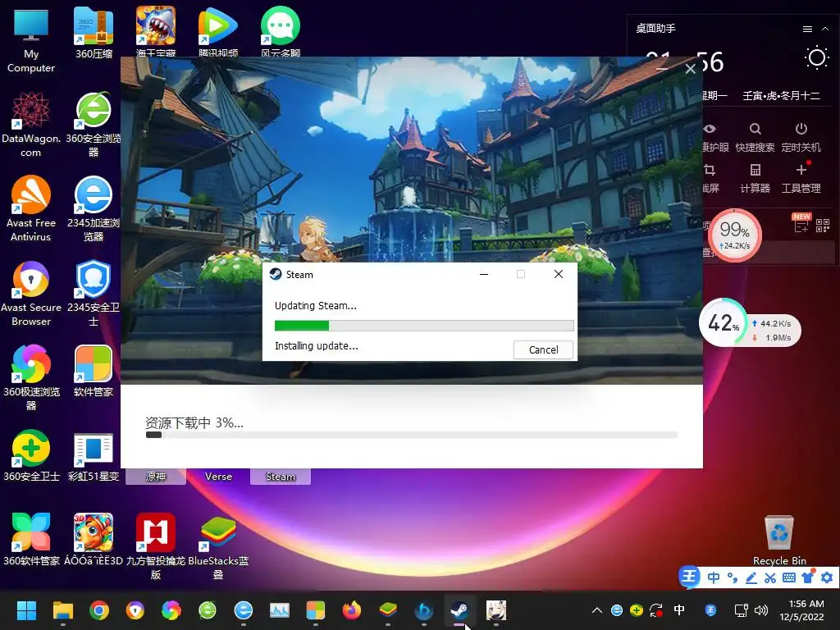Image resolution: width=840 pixels, height=630 pixels.
Task: Toggle 中 input mode on IME toolbar
Action: click(x=713, y=577)
